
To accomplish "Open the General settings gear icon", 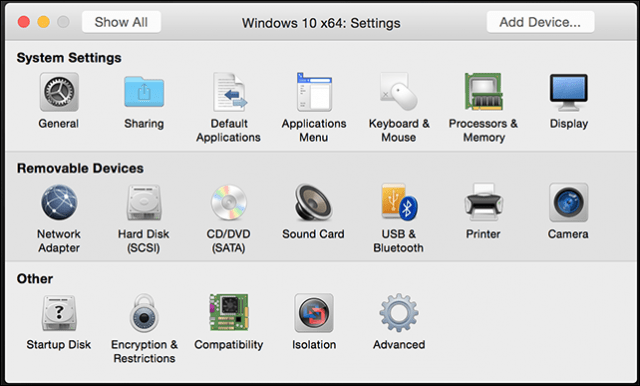I will (59, 92).
